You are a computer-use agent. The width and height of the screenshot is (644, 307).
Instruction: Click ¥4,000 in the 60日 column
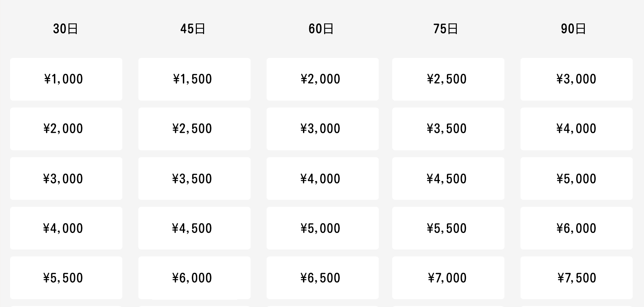322,178
